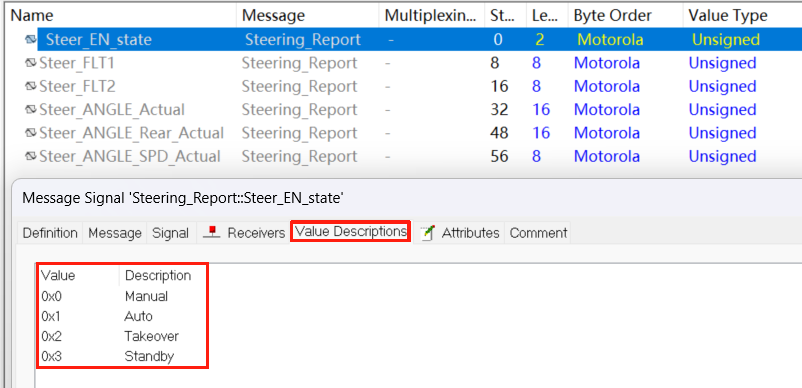Click Unsigned in the Steer_ANGLE_Rear_Actual row
The height and width of the screenshot is (388, 802).
tap(722, 133)
